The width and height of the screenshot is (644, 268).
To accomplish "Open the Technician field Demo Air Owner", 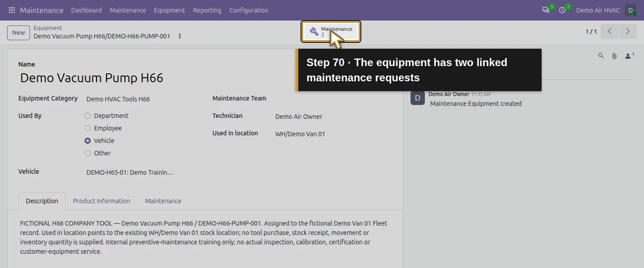I will (x=333, y=117).
